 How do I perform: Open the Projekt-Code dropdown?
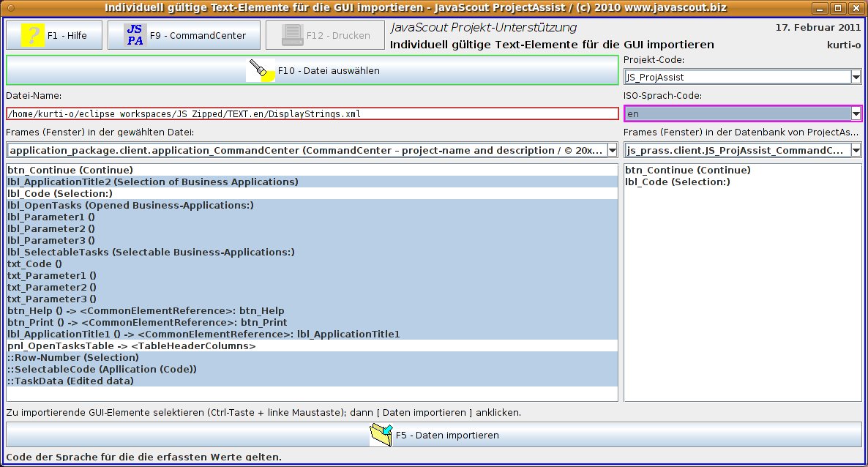(x=856, y=77)
